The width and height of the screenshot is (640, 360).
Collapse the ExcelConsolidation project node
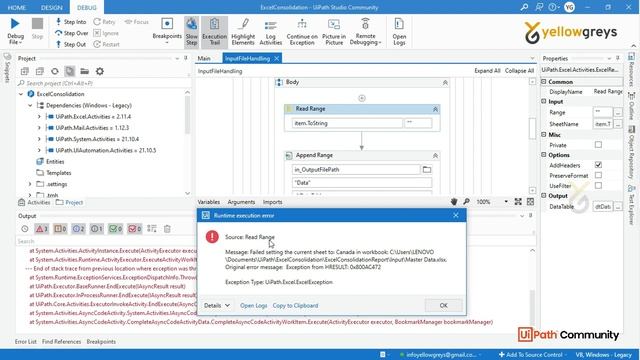(x=21, y=94)
